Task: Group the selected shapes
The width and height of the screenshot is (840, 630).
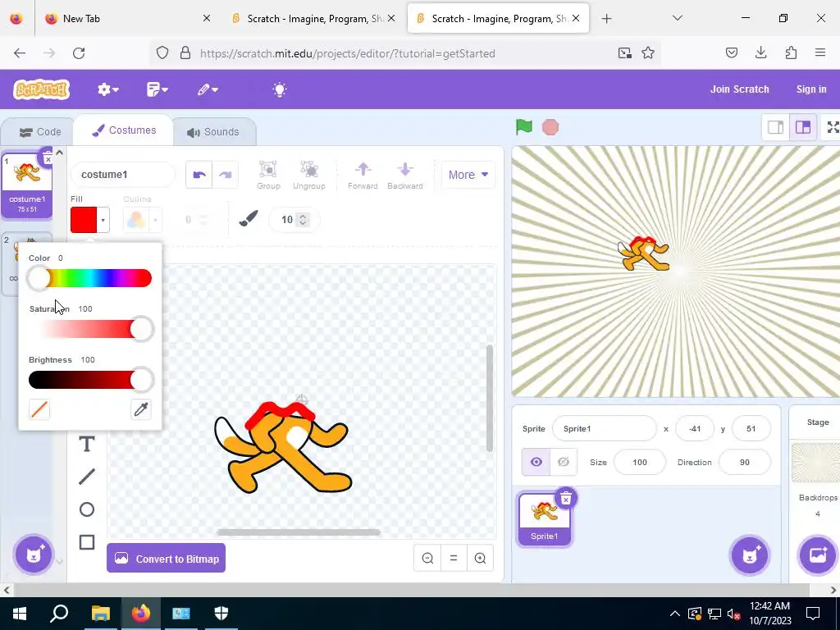Action: coord(268,176)
